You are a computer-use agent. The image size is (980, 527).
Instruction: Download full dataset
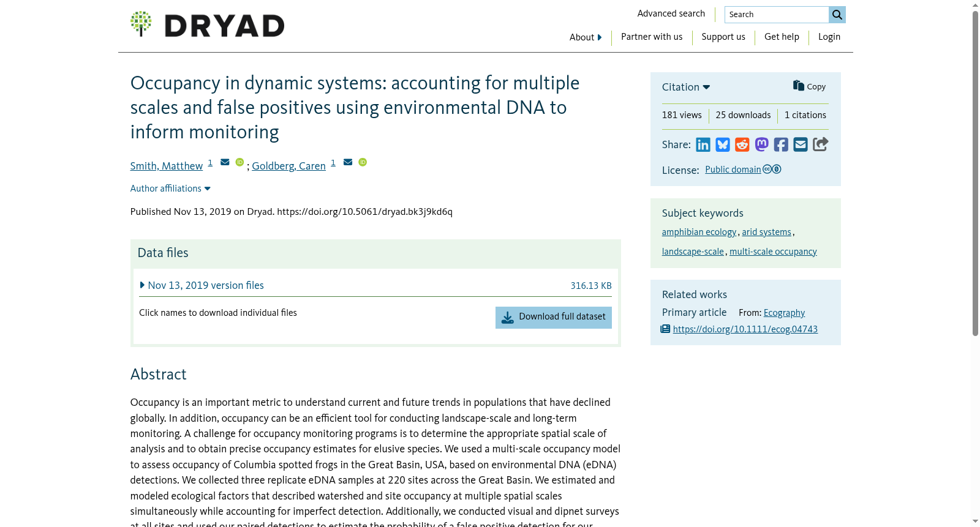click(554, 318)
